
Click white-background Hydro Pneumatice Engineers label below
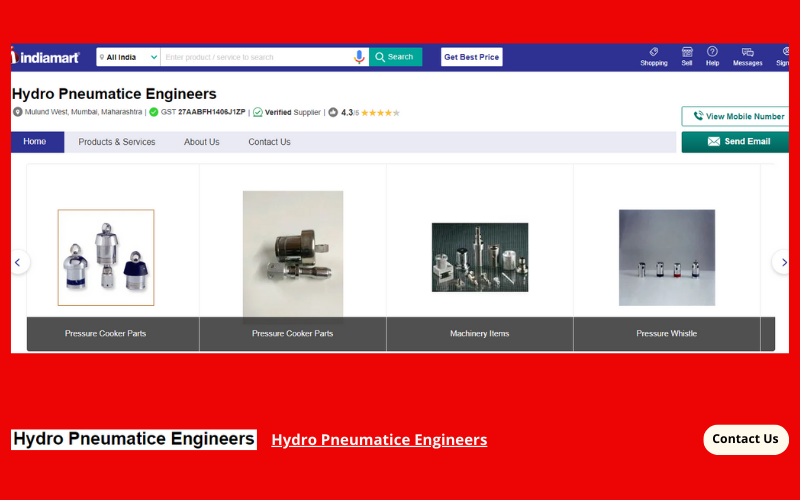tap(134, 439)
